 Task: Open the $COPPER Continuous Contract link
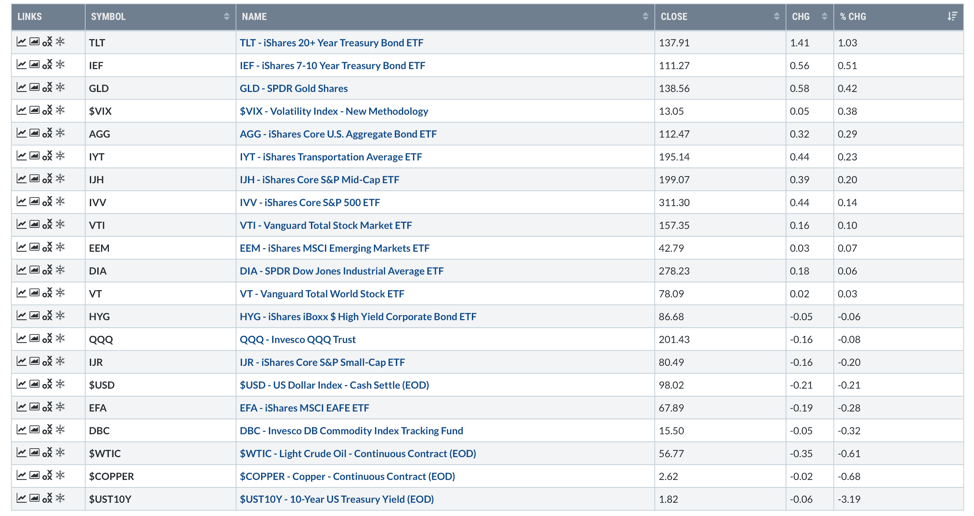coord(347,476)
